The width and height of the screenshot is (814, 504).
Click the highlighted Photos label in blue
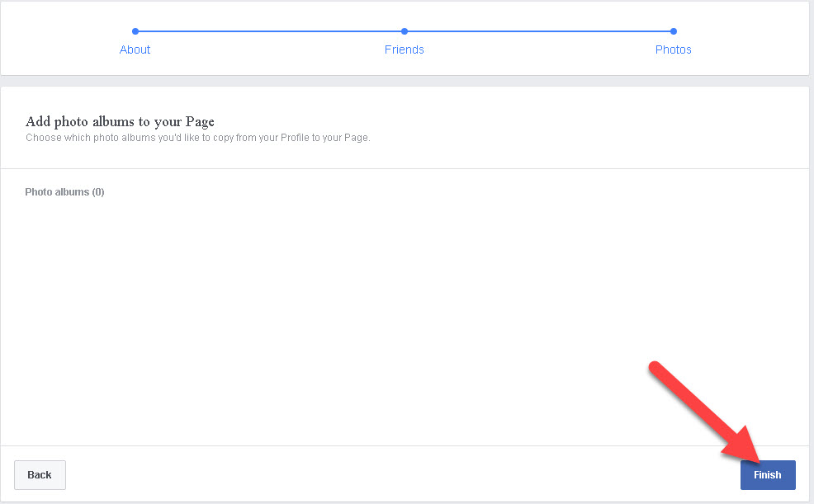click(673, 49)
